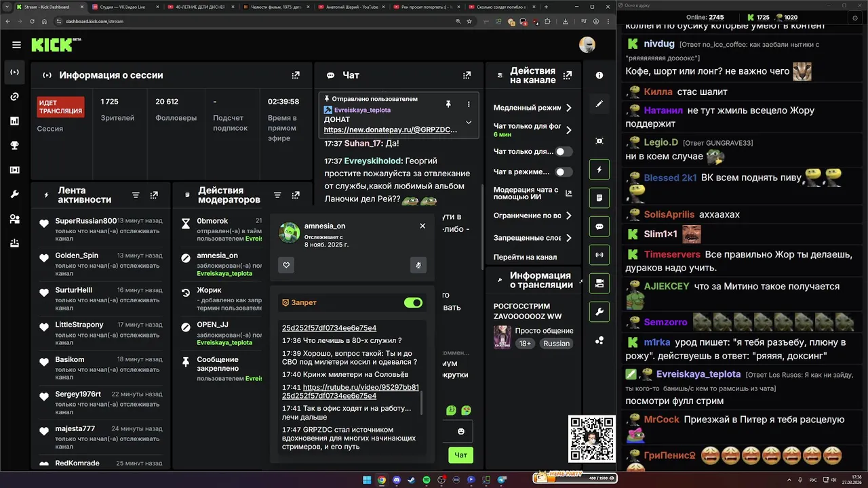This screenshot has height=488, width=868.
Task: Unpin the pinned chat message
Action: coord(448,104)
